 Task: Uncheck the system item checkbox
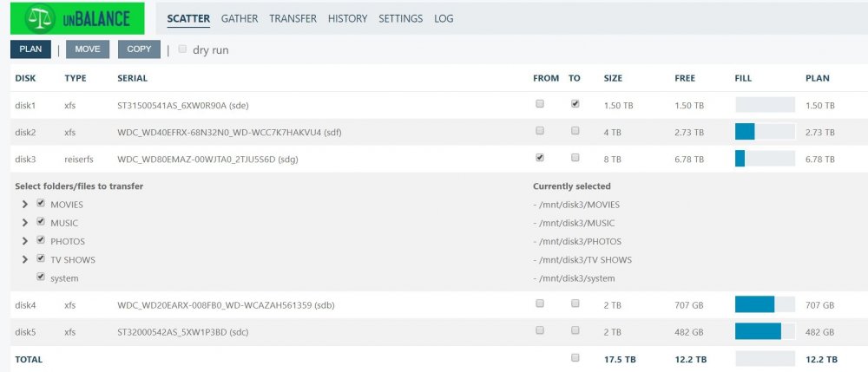[x=41, y=277]
